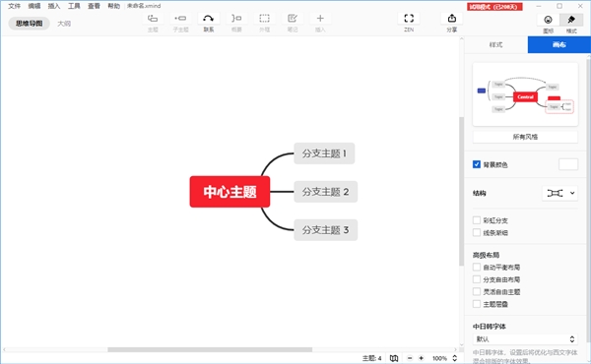
Task: Open the 笔记 notes icon
Action: click(293, 19)
